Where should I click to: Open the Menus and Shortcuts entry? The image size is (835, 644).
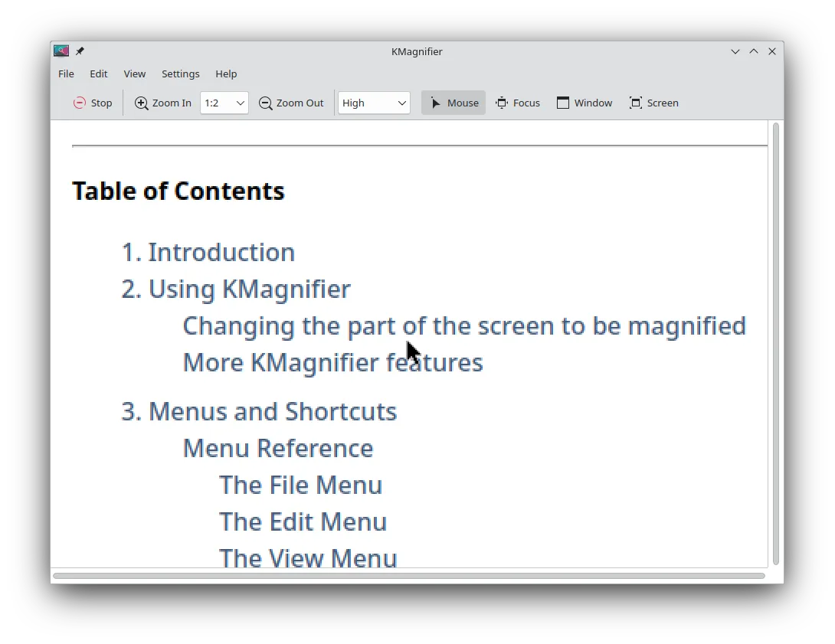[273, 411]
